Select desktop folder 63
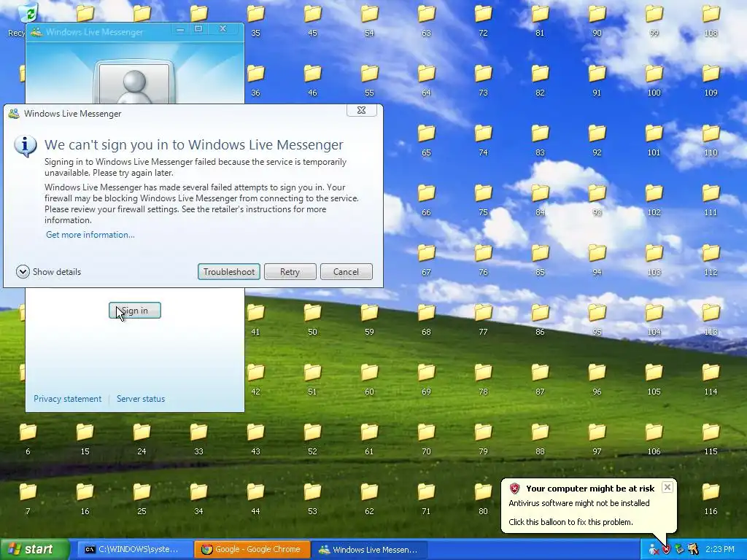747x560 pixels. (426, 20)
